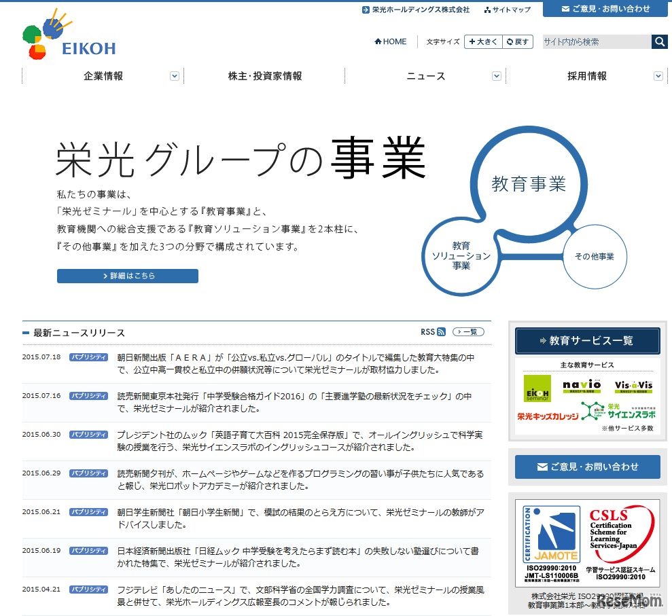Image resolution: width=672 pixels, height=616 pixels.
Task: Click the JAMOTE certification logo
Action: tap(552, 544)
